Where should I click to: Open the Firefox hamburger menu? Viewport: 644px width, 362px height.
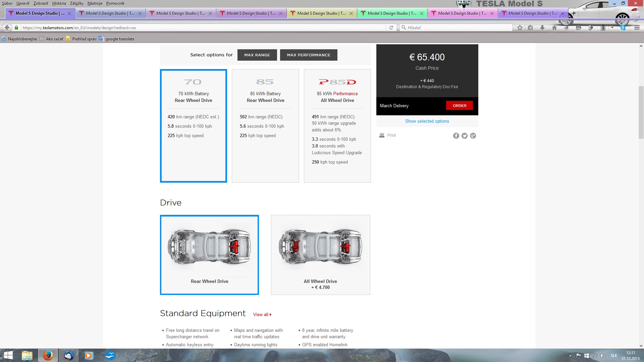coord(637,27)
